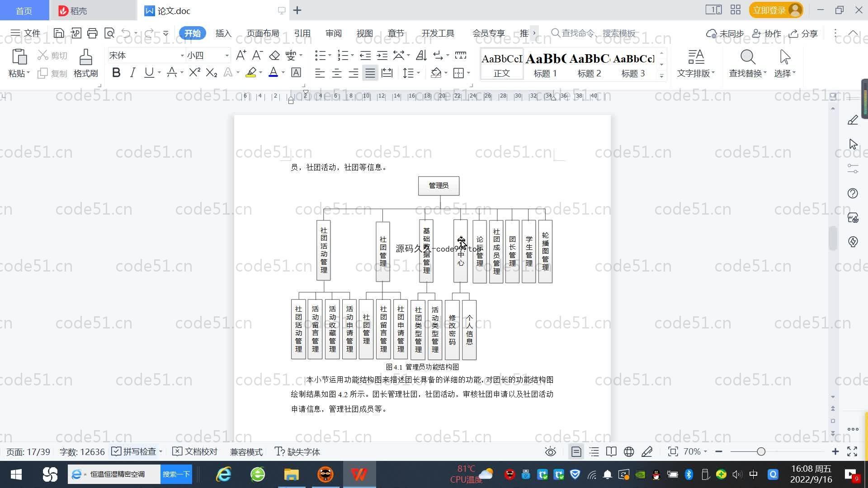Toggle full screen view icon in status bar
The height and width of the screenshot is (488, 868).
click(x=853, y=452)
